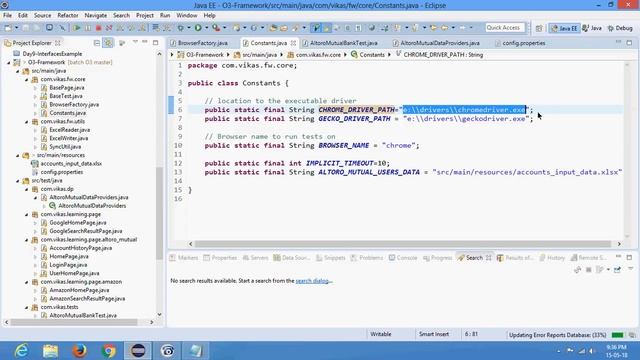The image size is (640, 360).
Task: Click the green progress bar in status bar
Action: coord(617,335)
